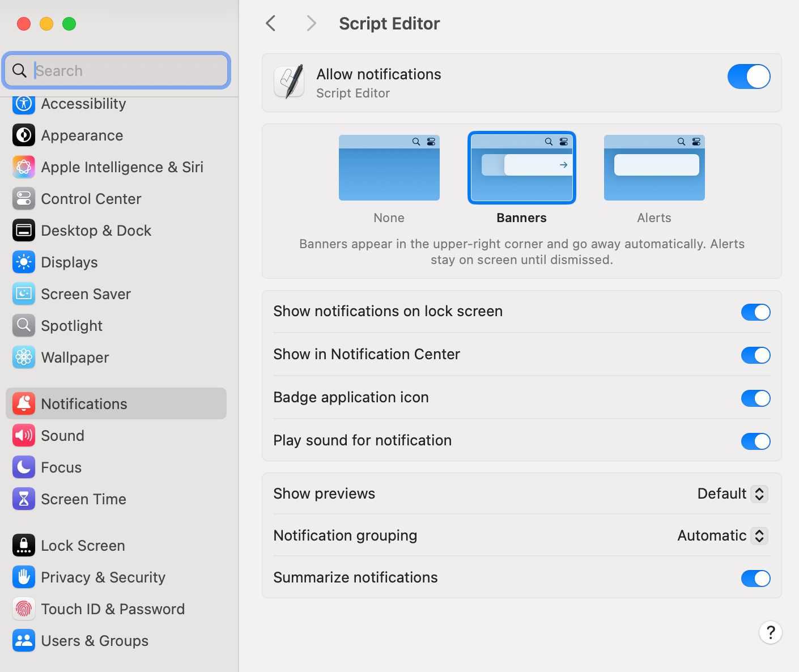
Task: Go to Appearance settings
Action: click(x=116, y=135)
